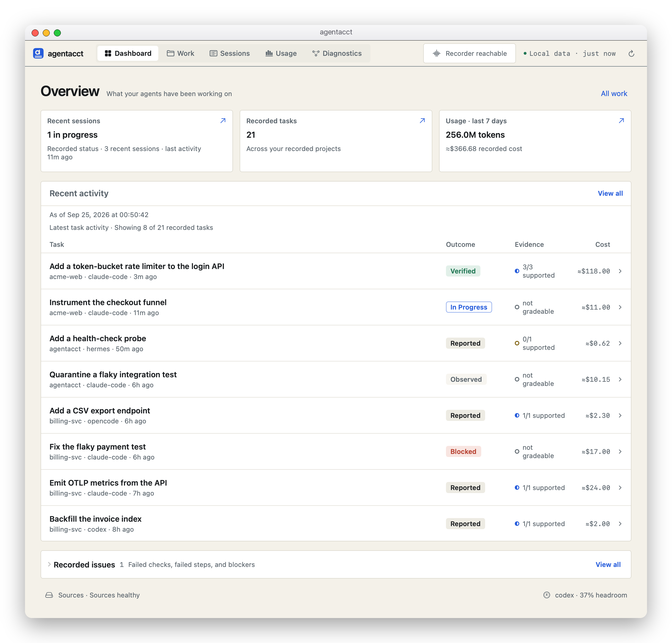This screenshot has width=672, height=643.
Task: Click evidence icon on Backfill invoice row
Action: point(517,524)
